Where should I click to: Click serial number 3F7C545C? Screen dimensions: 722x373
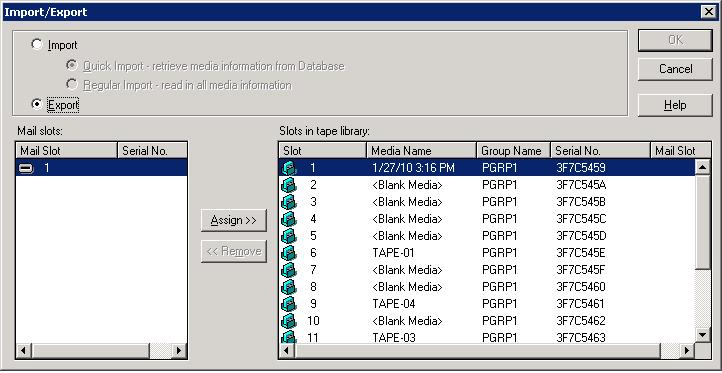[581, 219]
